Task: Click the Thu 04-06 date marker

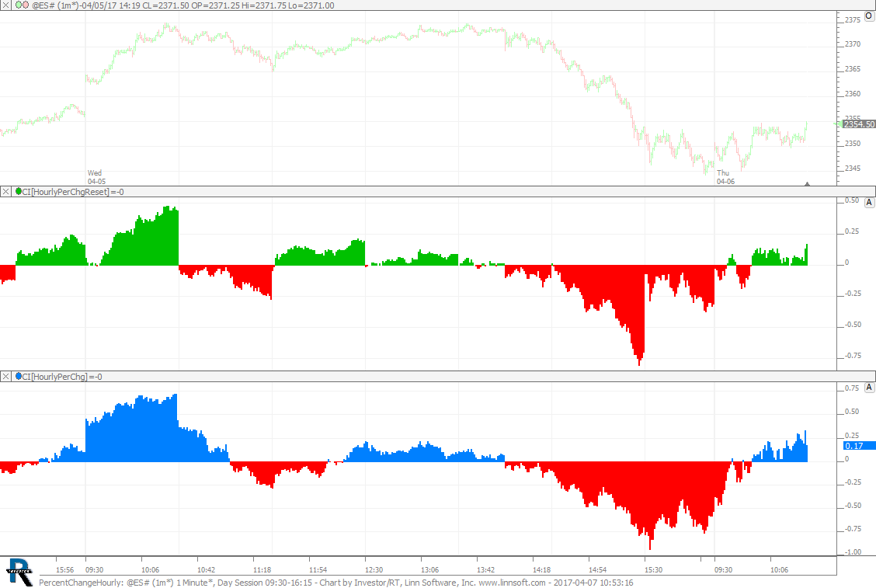Action: point(724,177)
